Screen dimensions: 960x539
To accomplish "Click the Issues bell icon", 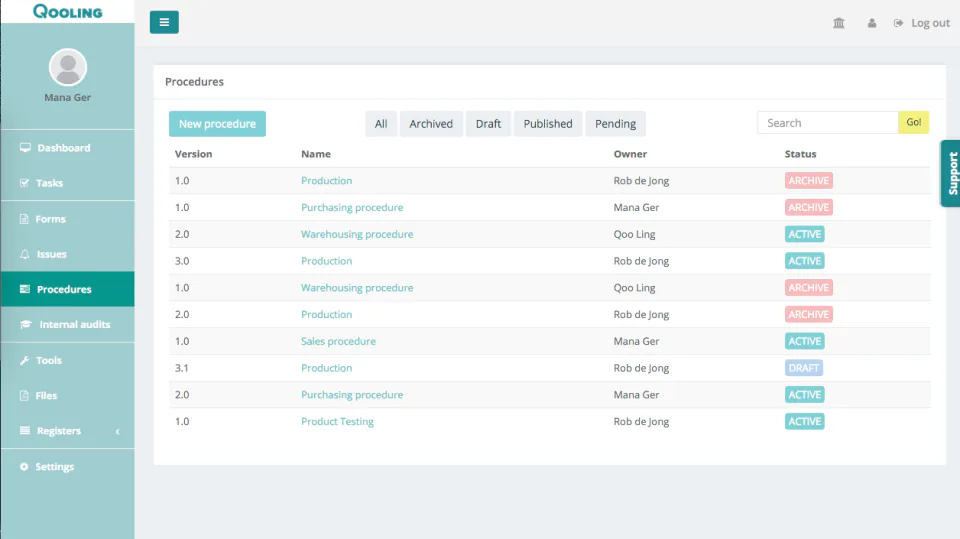I will [x=24, y=254].
